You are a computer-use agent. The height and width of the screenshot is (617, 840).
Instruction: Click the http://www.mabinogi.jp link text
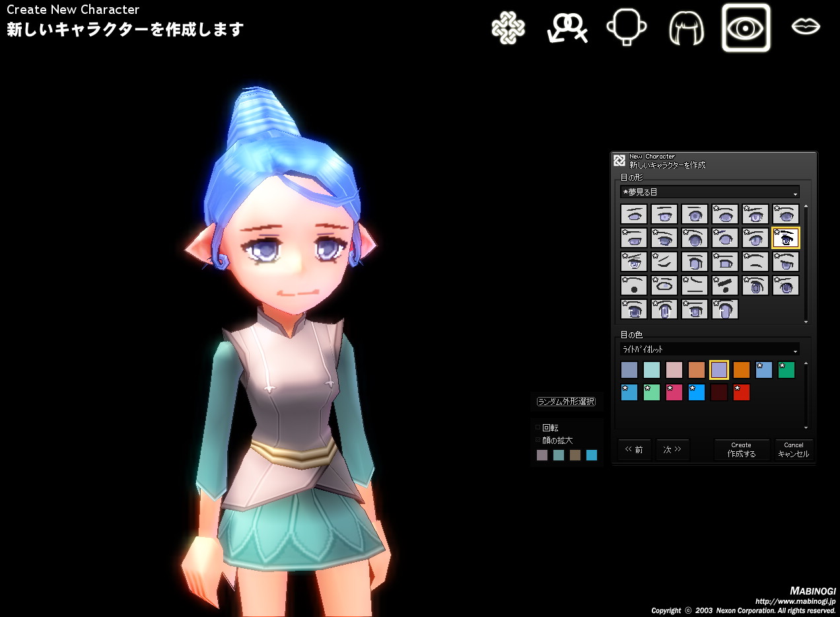coord(795,601)
